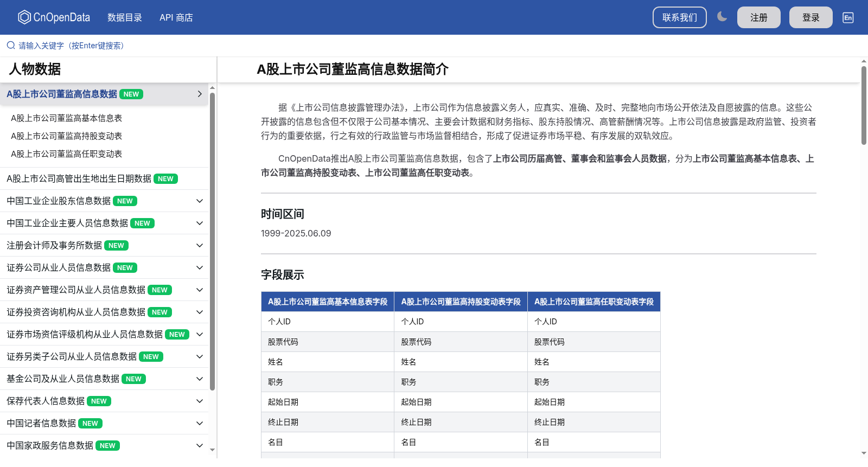Expand 中国记者信息数据 chevron
Viewport: 868px width, 467px height.
[200, 423]
